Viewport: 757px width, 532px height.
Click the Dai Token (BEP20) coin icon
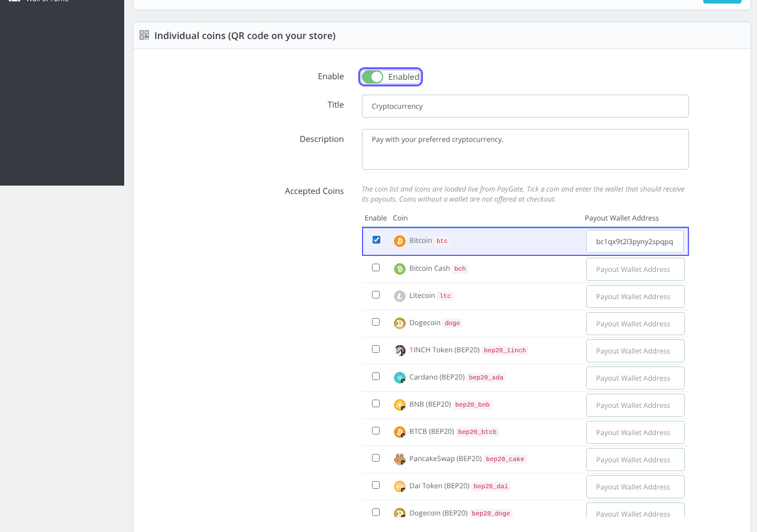point(400,486)
